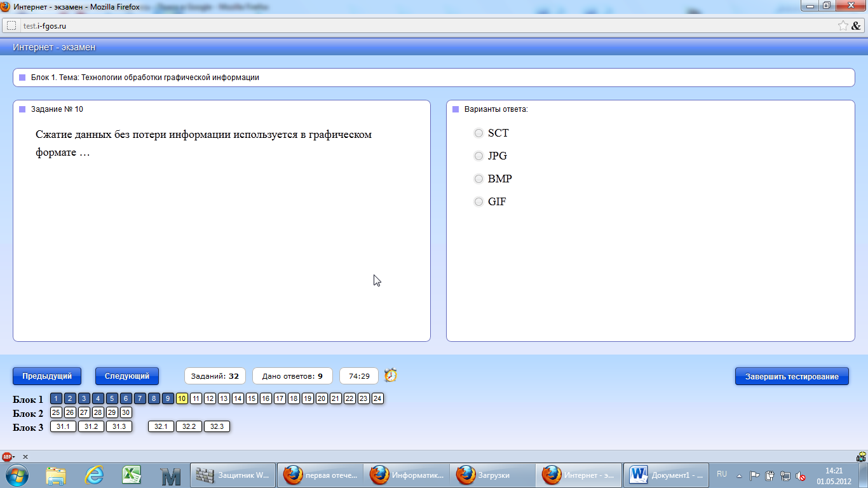Click the site identity icon beside the URL
Image resolution: width=868 pixels, height=488 pixels.
[11, 26]
